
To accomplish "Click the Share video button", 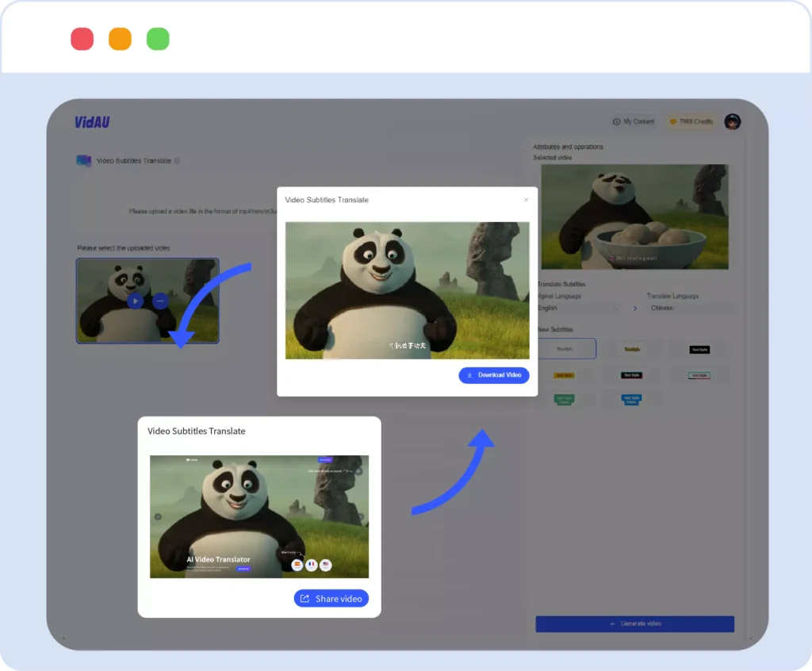I will (x=331, y=599).
